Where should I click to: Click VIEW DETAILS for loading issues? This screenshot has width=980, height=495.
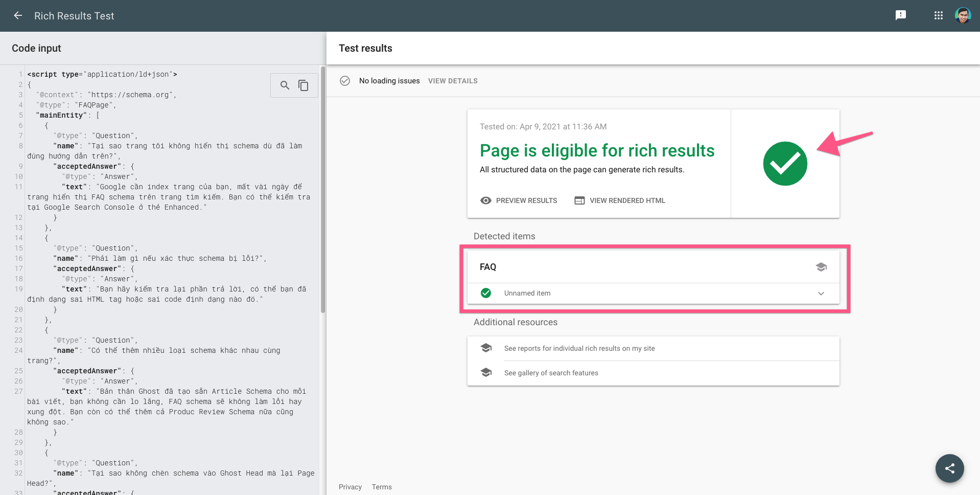tap(453, 81)
